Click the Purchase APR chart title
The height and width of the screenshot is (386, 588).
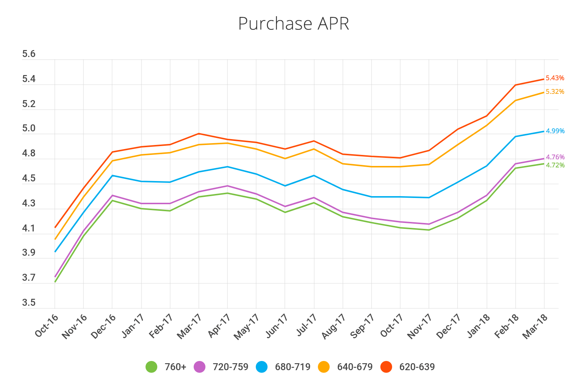click(294, 24)
